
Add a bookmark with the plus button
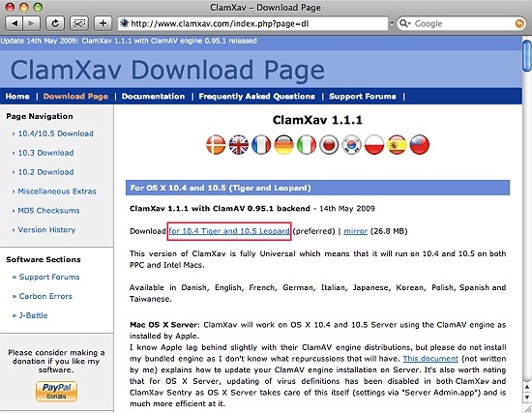(x=103, y=23)
